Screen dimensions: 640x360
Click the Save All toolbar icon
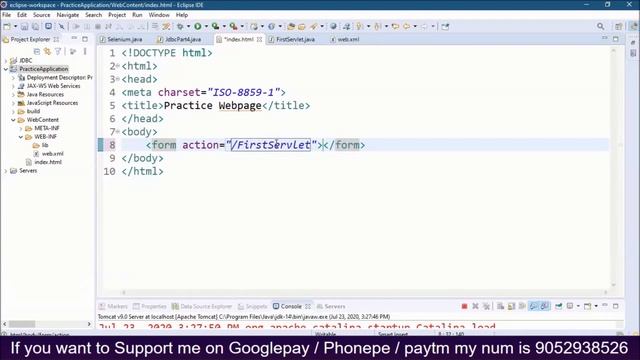(x=36, y=27)
